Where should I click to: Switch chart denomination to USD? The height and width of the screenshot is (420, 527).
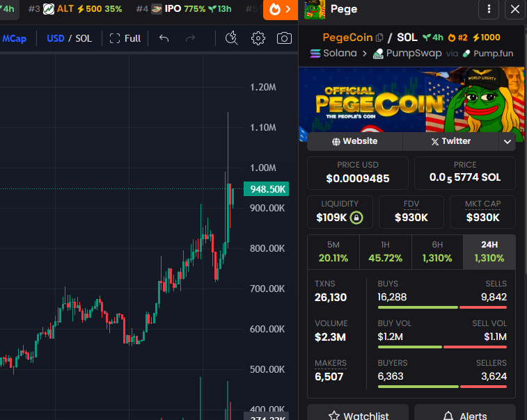[56, 38]
